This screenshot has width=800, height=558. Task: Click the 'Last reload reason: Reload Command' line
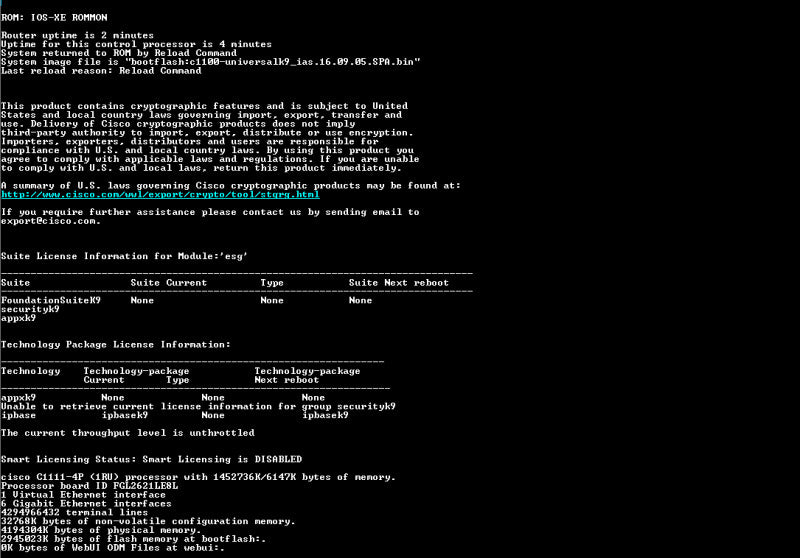click(x=101, y=70)
